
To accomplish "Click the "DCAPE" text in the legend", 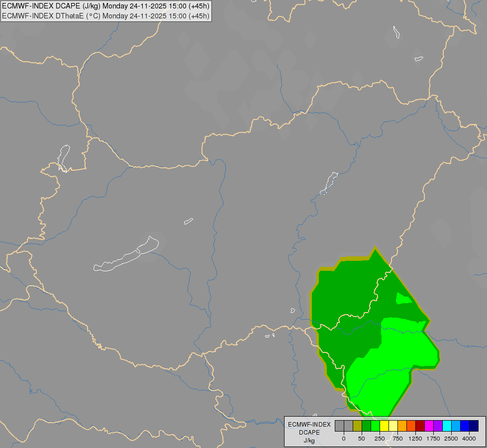I will (309, 433).
